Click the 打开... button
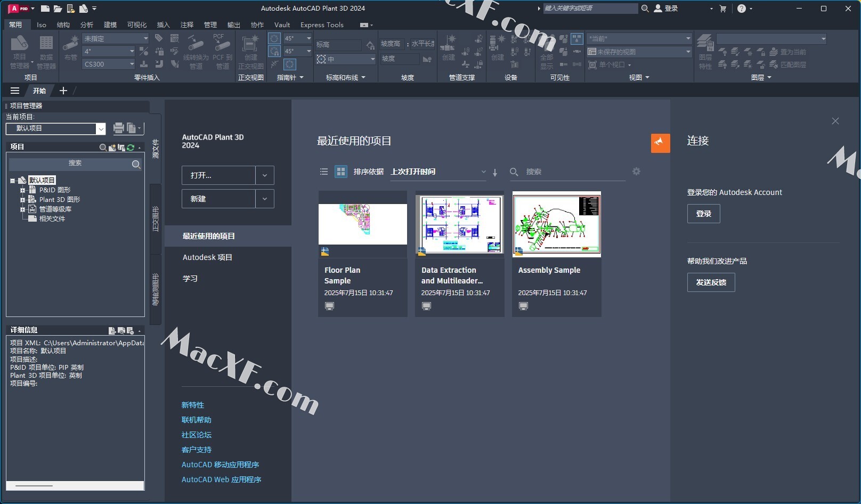 [x=218, y=175]
